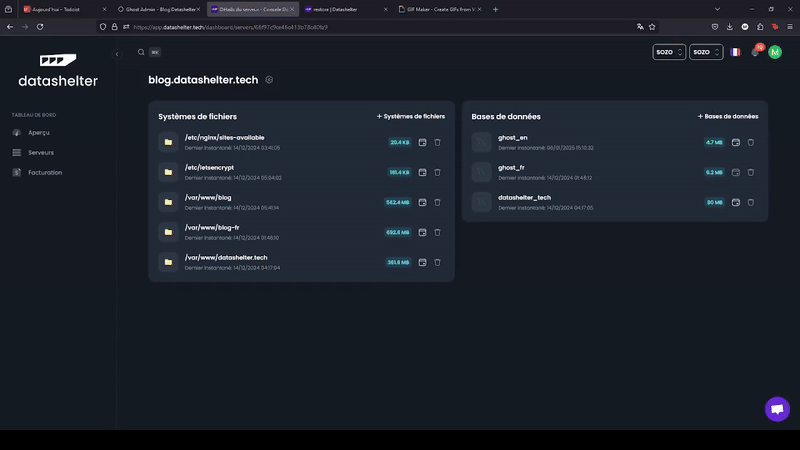Add a new Bases de données entry
This screenshot has width=800, height=450.
[728, 116]
